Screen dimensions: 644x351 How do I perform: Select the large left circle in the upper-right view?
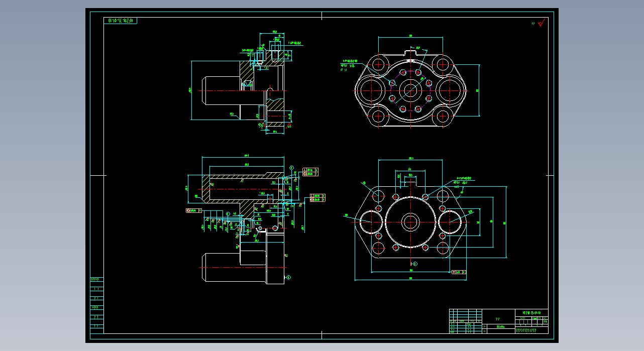tap(370, 91)
